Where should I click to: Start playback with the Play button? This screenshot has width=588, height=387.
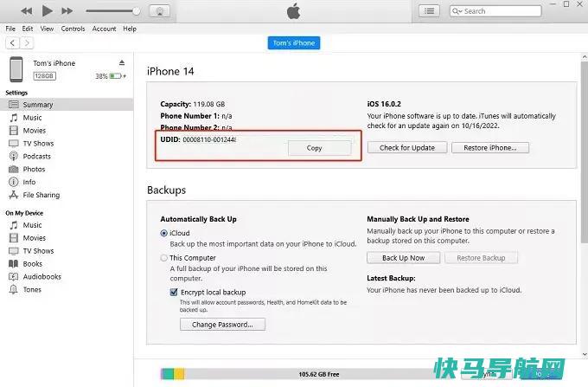coord(47,11)
